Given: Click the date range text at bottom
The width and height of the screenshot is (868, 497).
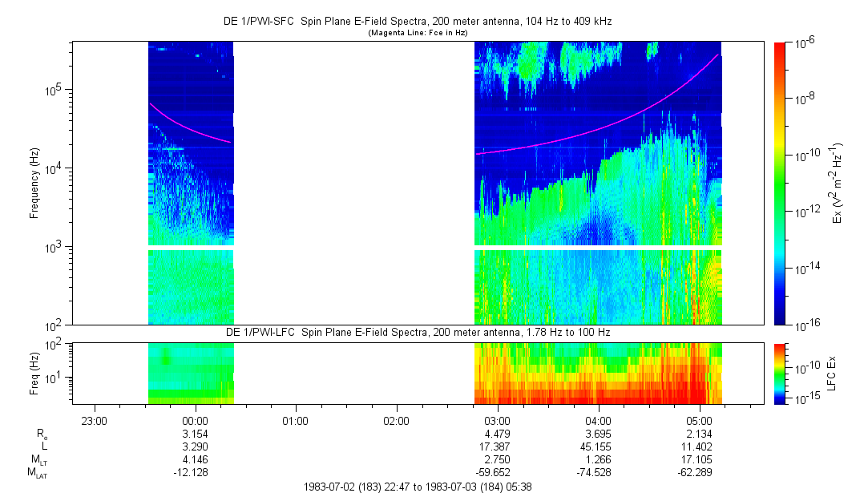Looking at the screenshot, I should coord(417,487).
